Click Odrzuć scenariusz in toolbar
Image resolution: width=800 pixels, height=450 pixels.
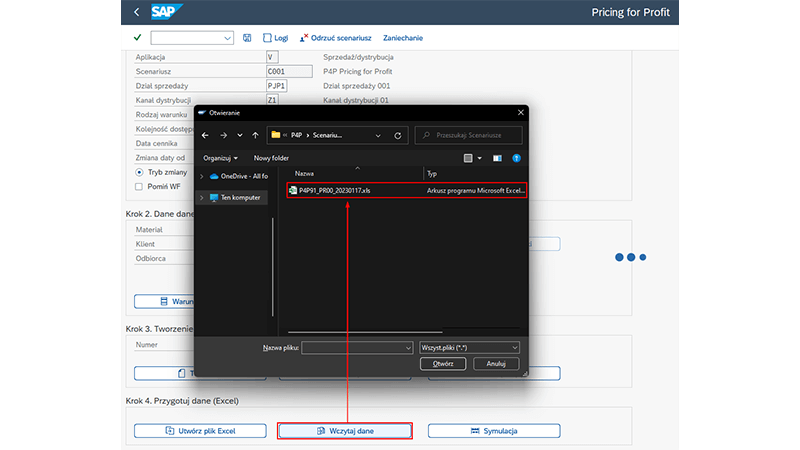click(335, 38)
